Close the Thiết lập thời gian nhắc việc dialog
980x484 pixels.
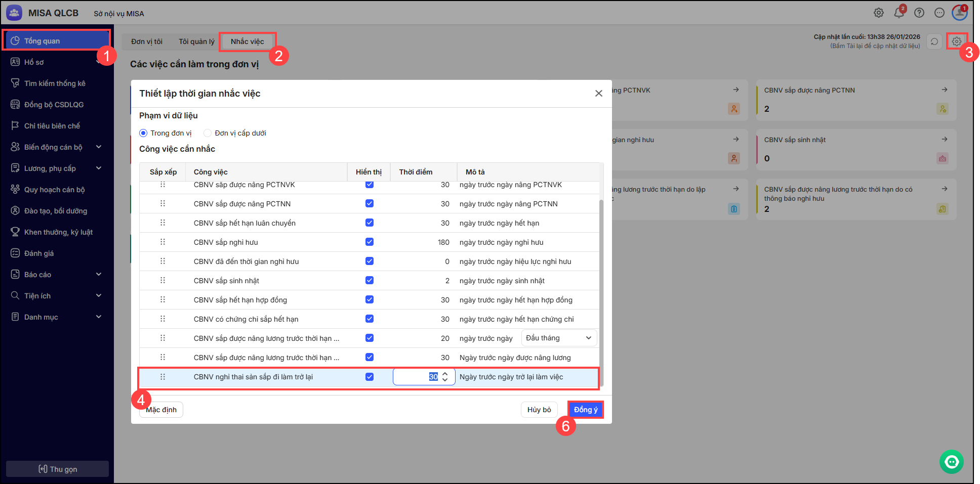598,94
